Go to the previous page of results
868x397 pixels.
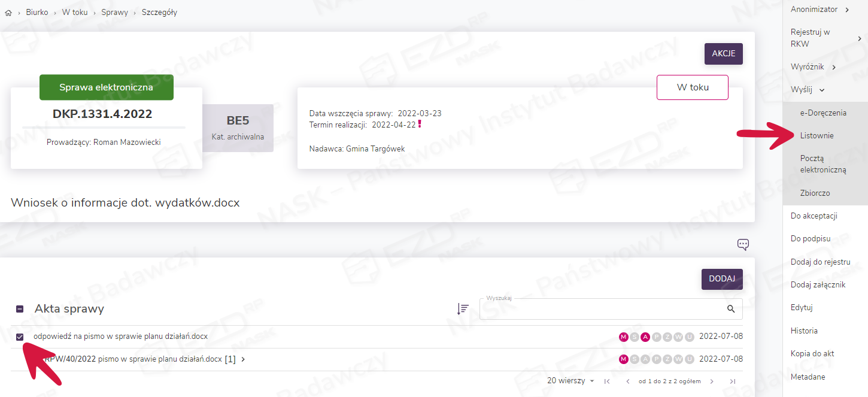coord(627,381)
